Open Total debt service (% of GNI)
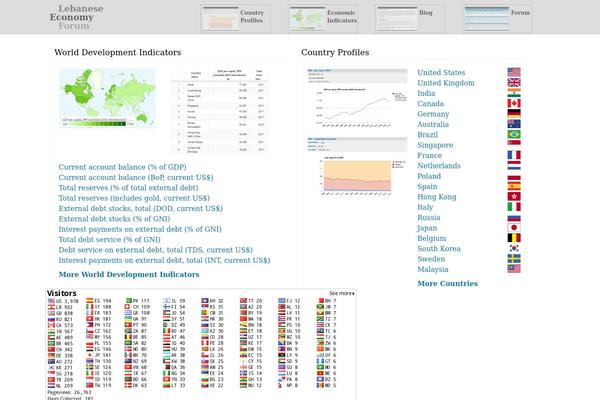Image resolution: width=600 pixels, height=400 pixels. point(109,239)
